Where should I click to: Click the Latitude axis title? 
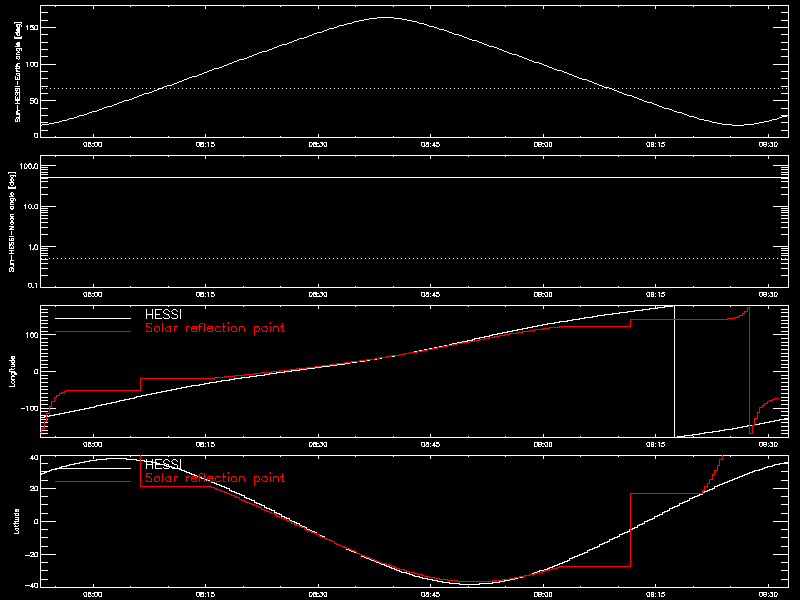(17, 521)
